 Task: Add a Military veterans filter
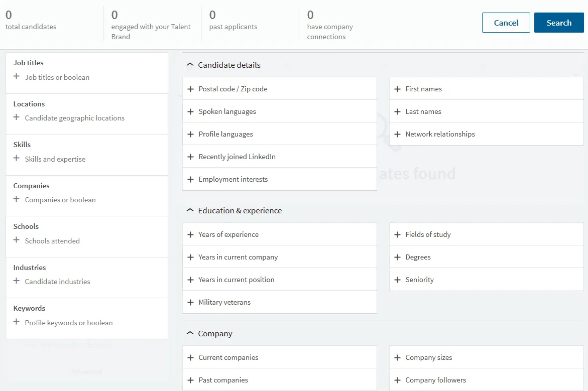224,302
